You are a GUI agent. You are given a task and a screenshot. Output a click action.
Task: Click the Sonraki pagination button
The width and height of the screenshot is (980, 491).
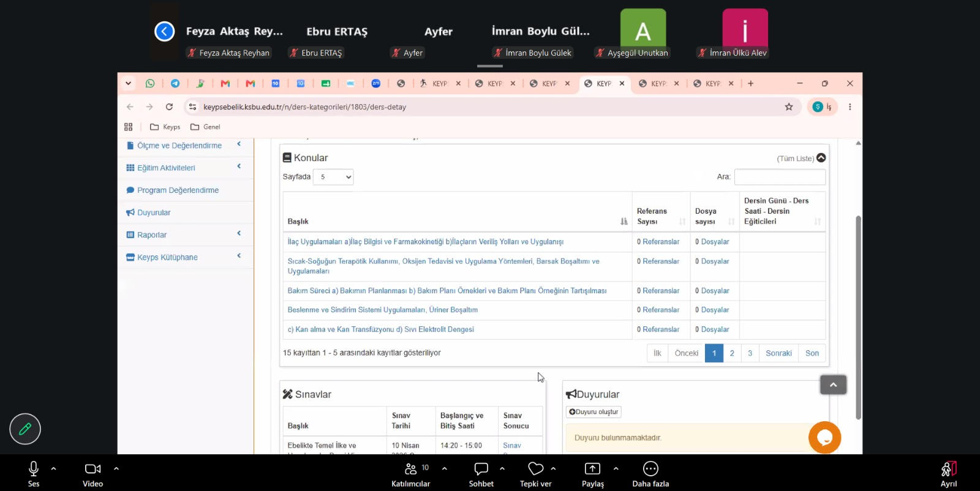778,353
